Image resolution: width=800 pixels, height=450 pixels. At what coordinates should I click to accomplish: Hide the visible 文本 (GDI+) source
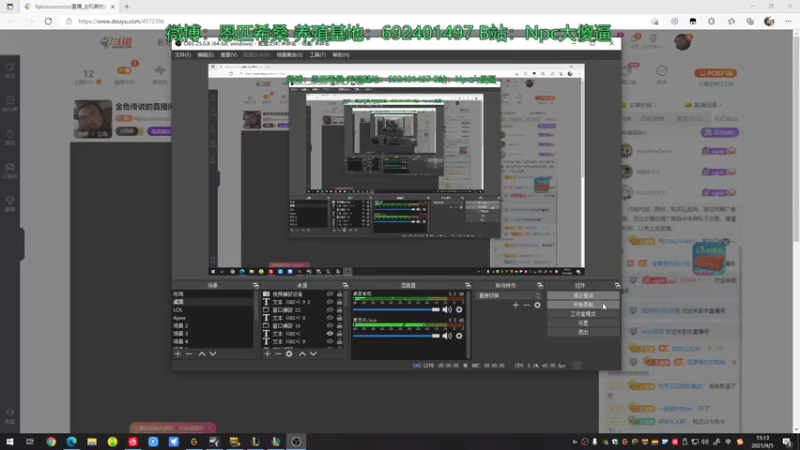point(330,334)
